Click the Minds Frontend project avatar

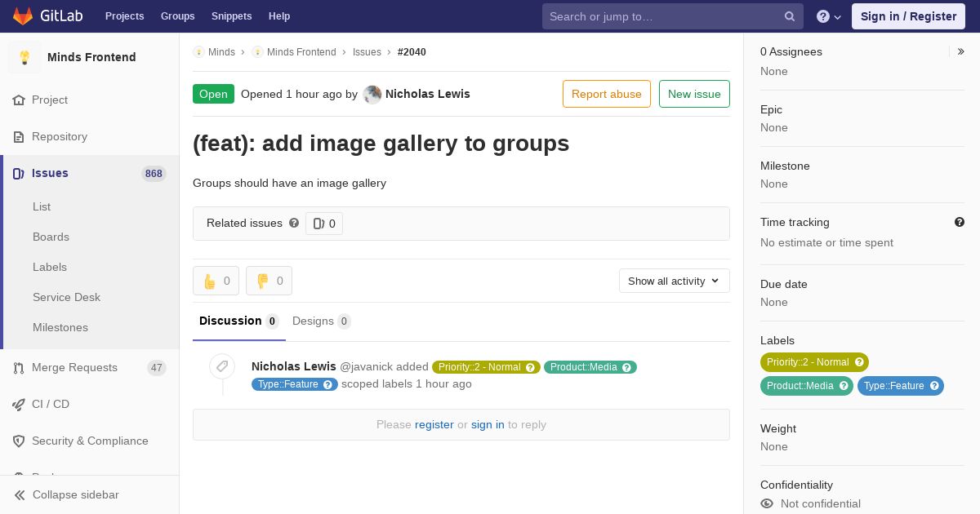pos(24,57)
